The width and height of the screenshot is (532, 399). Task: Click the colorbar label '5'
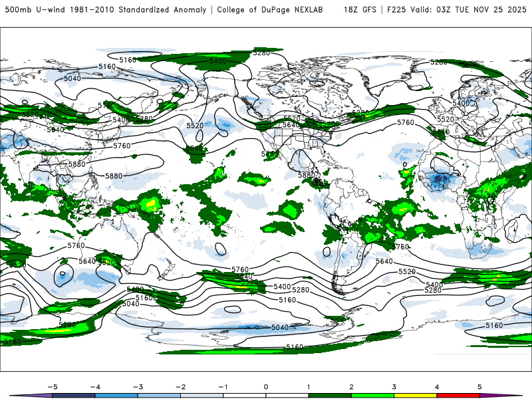pos(479,387)
